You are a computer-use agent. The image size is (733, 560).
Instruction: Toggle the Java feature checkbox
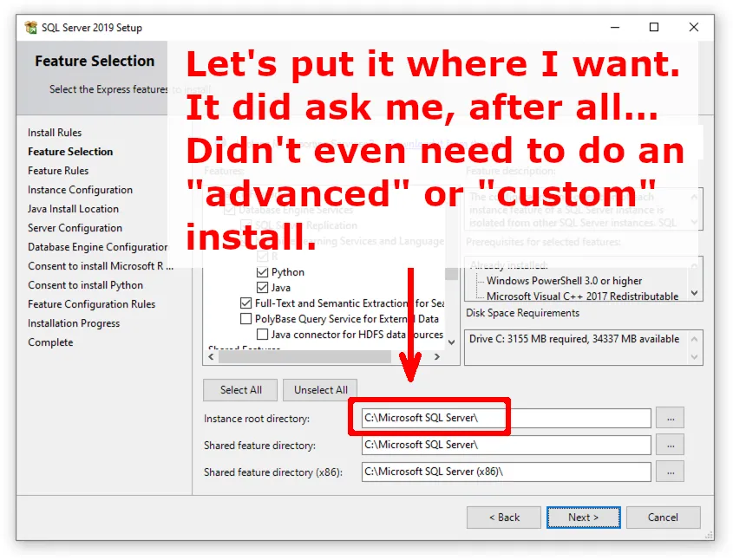(262, 288)
